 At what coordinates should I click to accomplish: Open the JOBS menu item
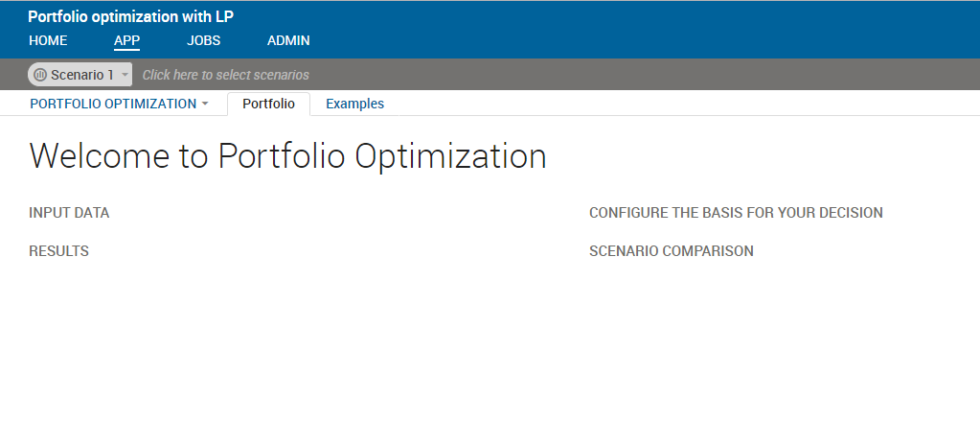click(x=204, y=40)
